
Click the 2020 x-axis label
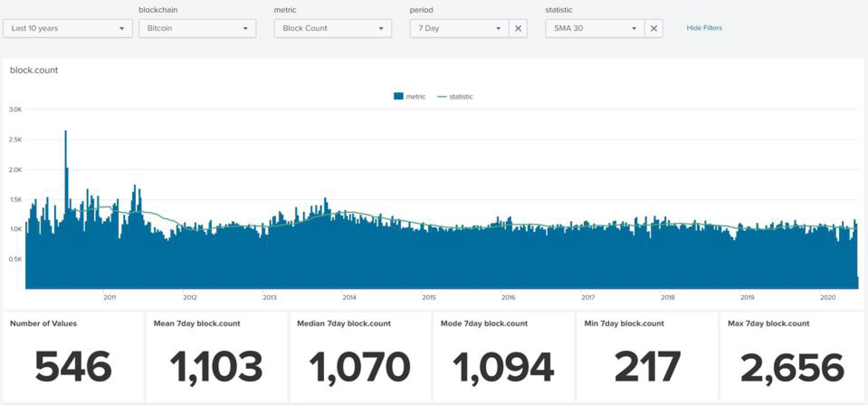click(x=828, y=298)
